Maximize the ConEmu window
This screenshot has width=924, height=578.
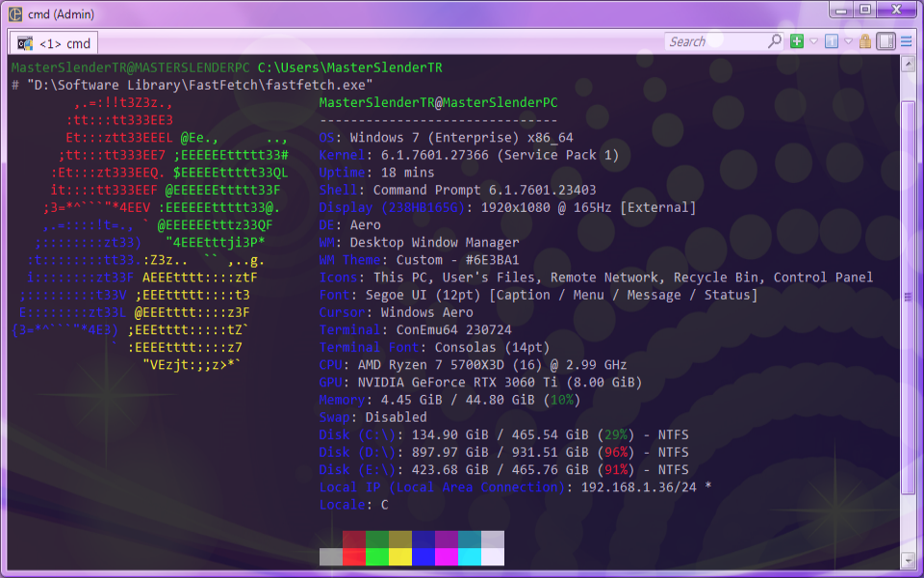tap(864, 10)
